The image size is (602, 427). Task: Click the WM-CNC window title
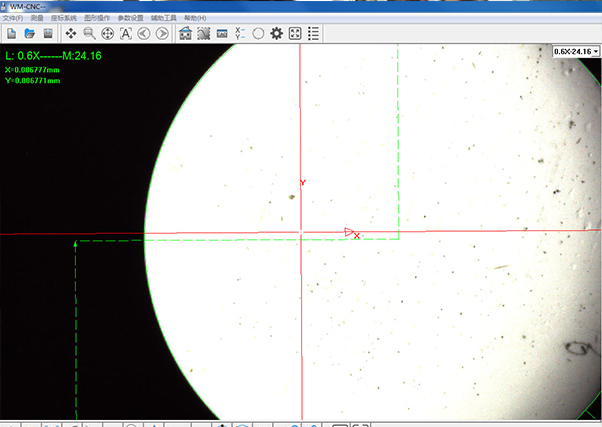tap(27, 7)
